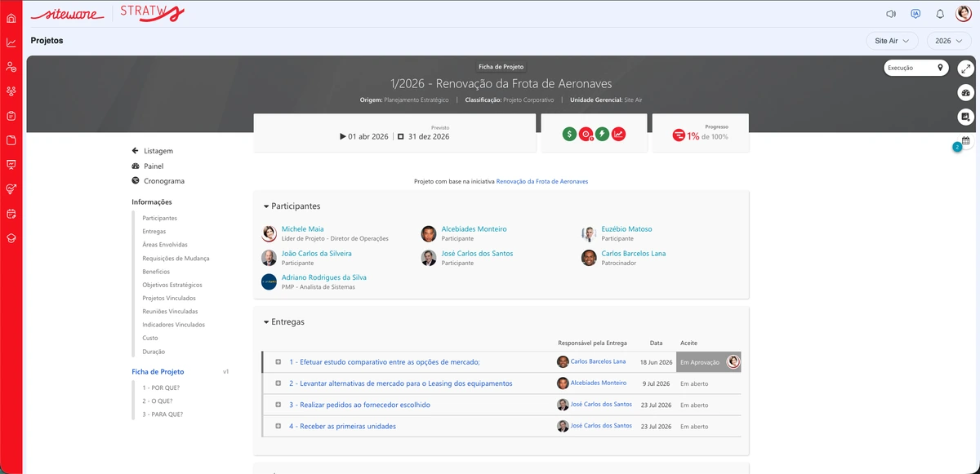The width and height of the screenshot is (980, 474).
Task: Click the expand fullscreen arrows button
Action: click(x=965, y=69)
